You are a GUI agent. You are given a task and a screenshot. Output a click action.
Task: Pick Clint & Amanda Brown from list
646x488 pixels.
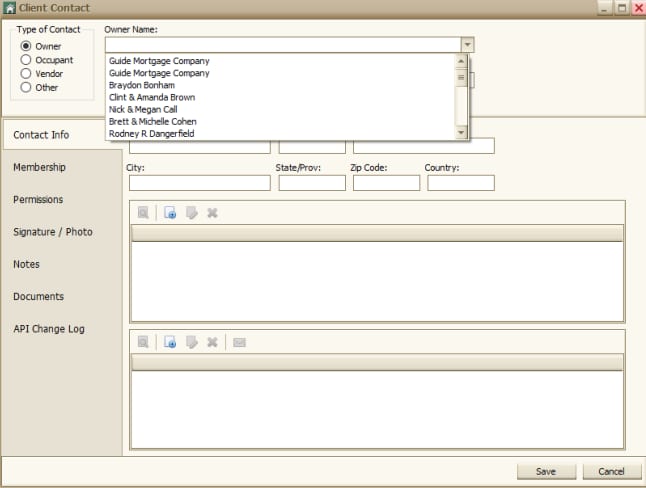(281, 97)
